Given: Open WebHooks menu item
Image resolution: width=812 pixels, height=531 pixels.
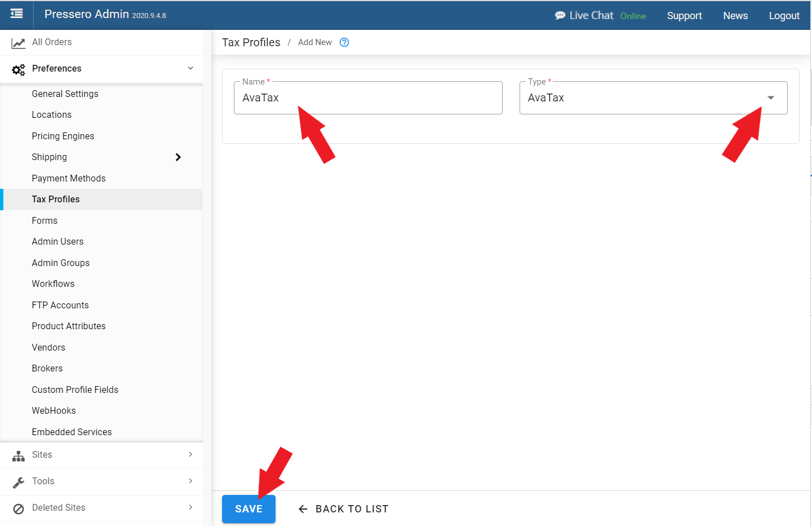Looking at the screenshot, I should [x=54, y=411].
